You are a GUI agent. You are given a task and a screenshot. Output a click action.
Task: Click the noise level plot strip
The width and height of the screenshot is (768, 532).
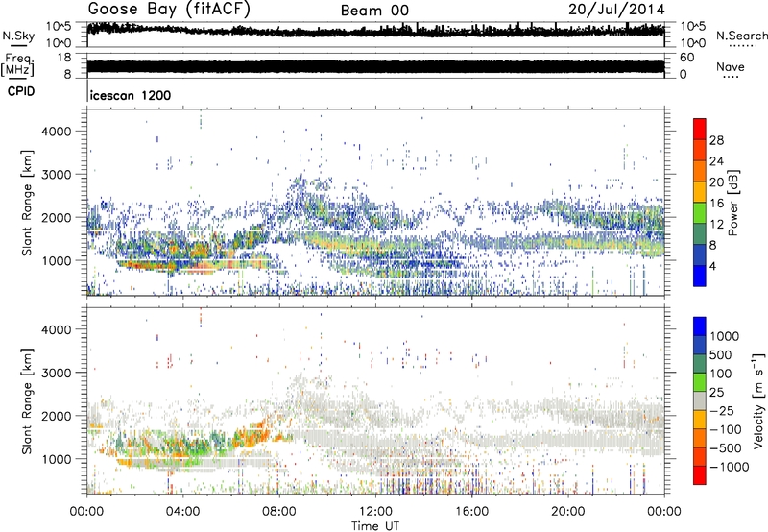coord(375,35)
